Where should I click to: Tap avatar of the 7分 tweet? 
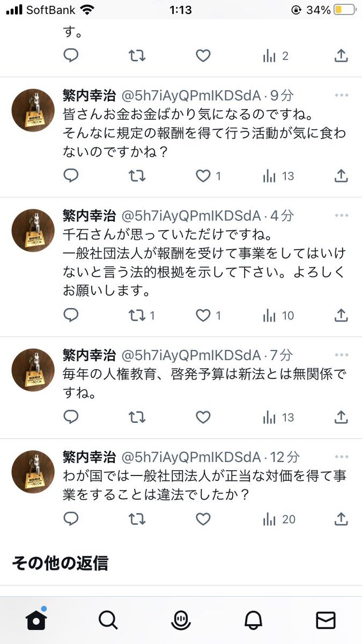tap(33, 370)
